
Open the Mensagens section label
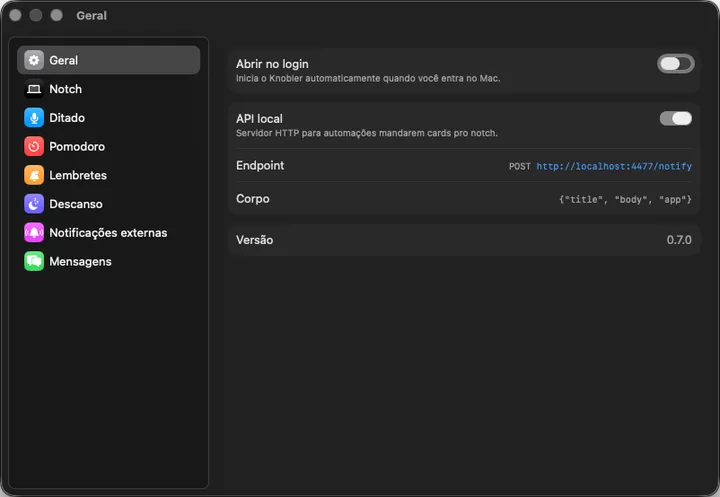tap(80, 262)
